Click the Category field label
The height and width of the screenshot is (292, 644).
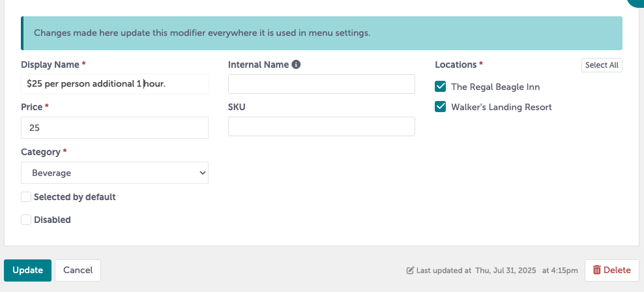tap(41, 152)
